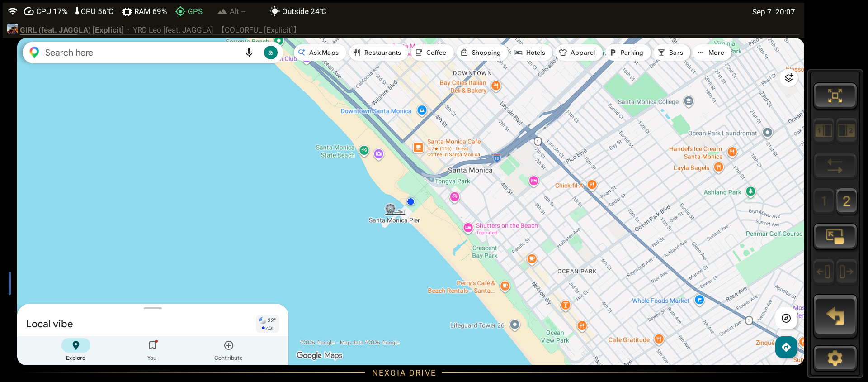The height and width of the screenshot is (382, 868).
Task: Select screen 1 button in side panel
Action: pos(824,201)
